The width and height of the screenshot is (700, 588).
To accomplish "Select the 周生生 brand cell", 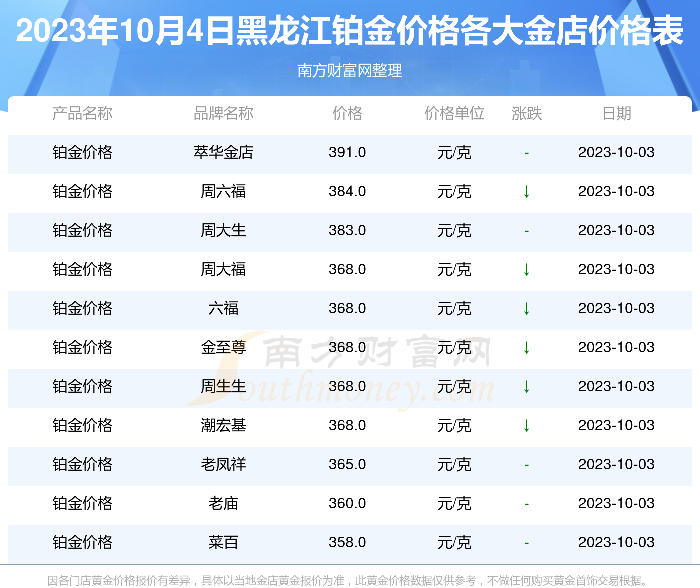I will [x=223, y=386].
